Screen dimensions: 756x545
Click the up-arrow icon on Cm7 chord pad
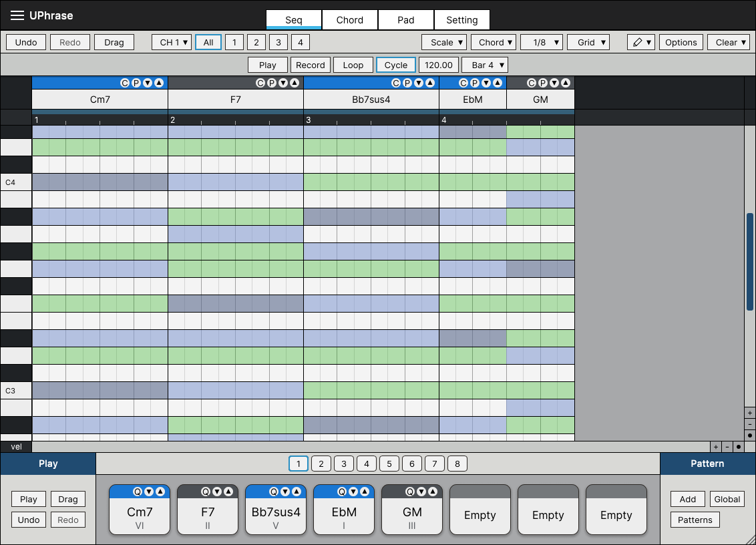(160, 492)
